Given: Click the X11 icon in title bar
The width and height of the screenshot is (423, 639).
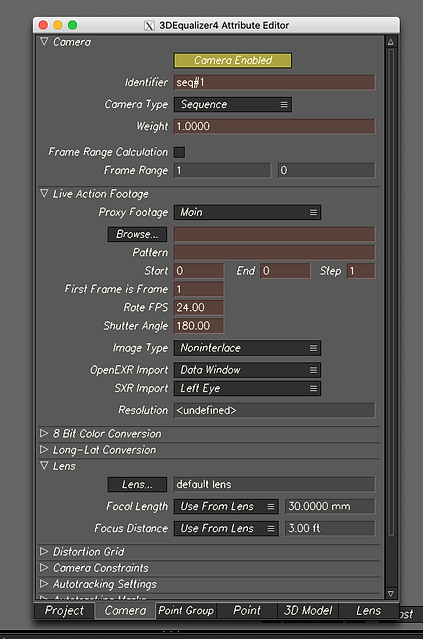Looking at the screenshot, I should point(149,26).
